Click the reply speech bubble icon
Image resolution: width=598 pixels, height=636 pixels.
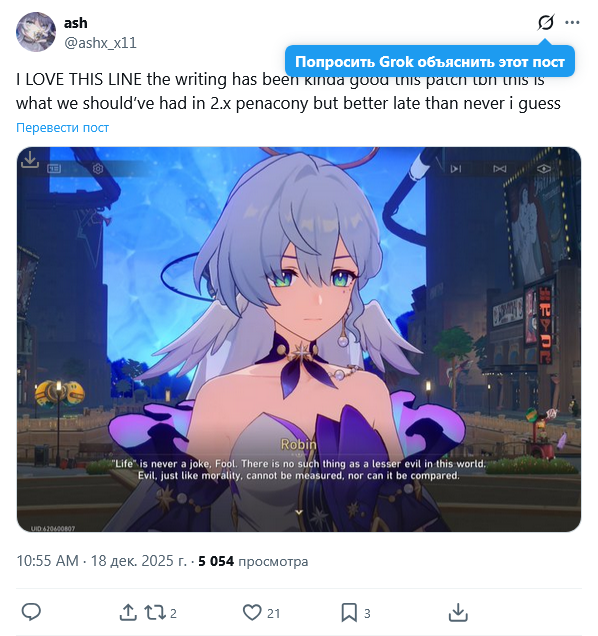31,612
